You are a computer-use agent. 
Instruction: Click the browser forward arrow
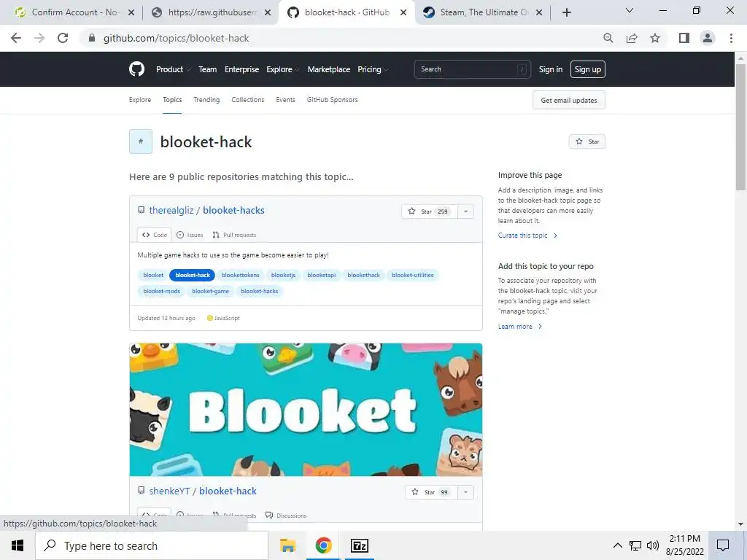39,38
